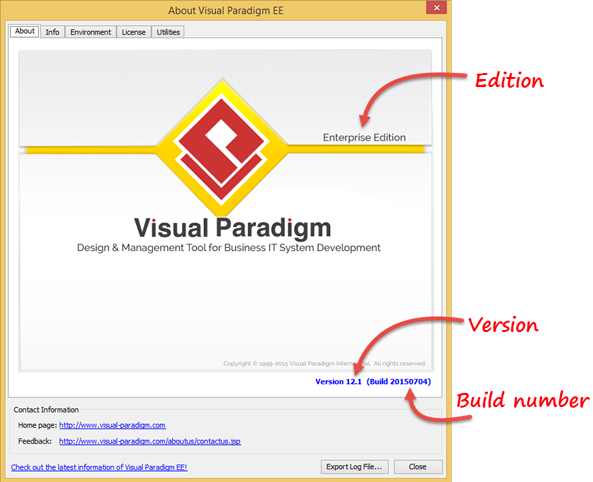Image resolution: width=593 pixels, height=482 pixels.
Task: Open the visual-paradigm.com home page link
Action: tap(112, 425)
